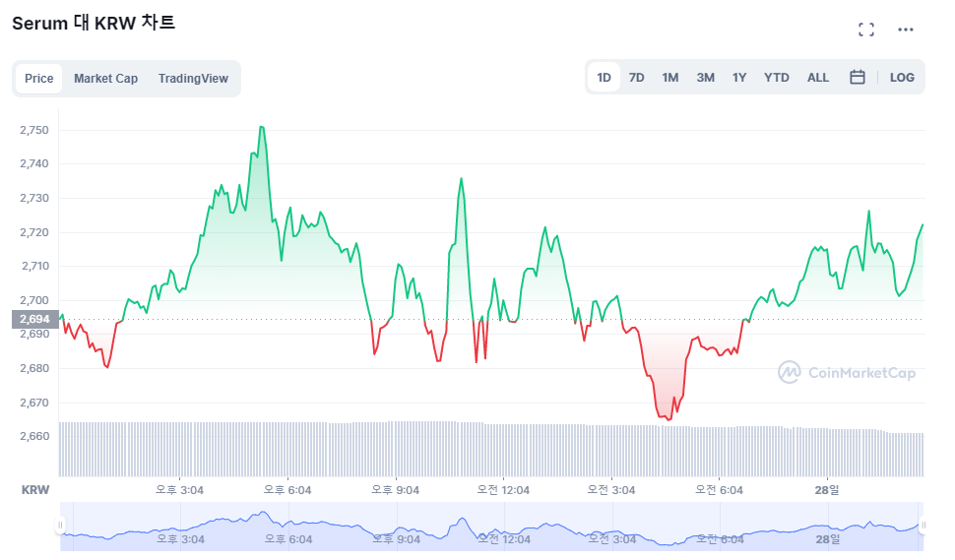The height and width of the screenshot is (560, 955).
Task: Click the 28일 main axis date label
Action: point(827,490)
